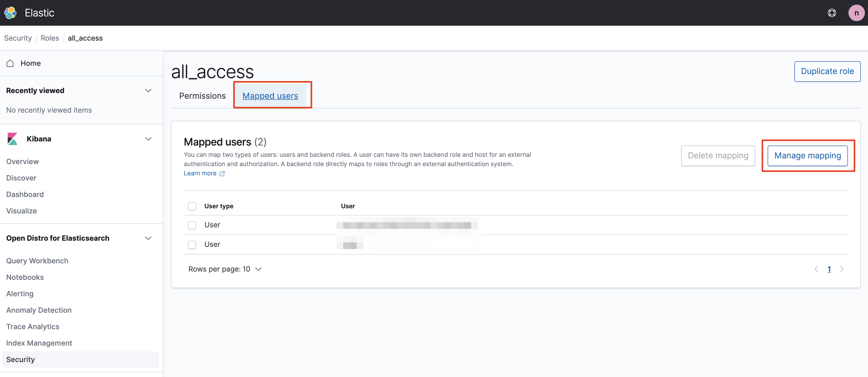Check the second User row checkbox
The width and height of the screenshot is (868, 377).
pos(192,244)
